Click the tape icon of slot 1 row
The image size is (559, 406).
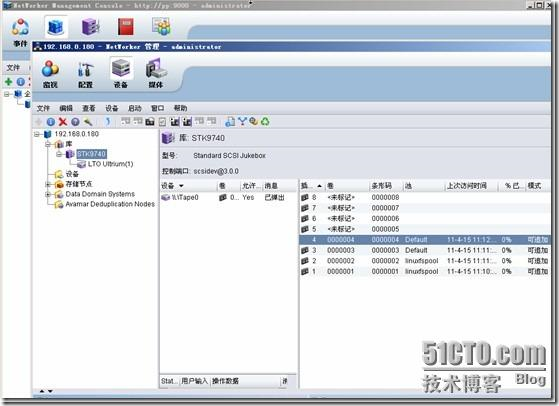(x=305, y=271)
